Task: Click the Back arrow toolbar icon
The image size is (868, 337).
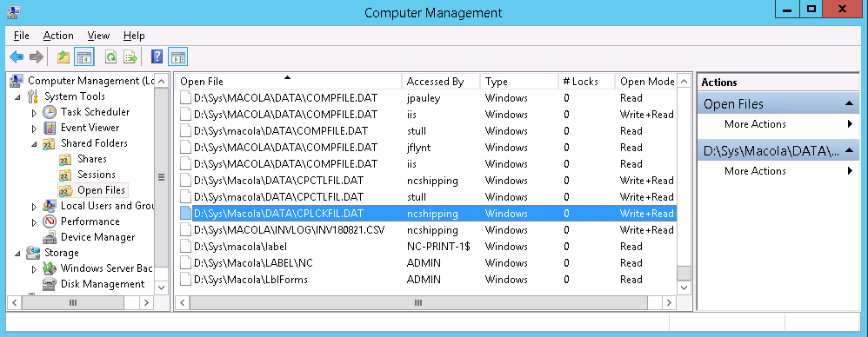Action: (x=17, y=57)
